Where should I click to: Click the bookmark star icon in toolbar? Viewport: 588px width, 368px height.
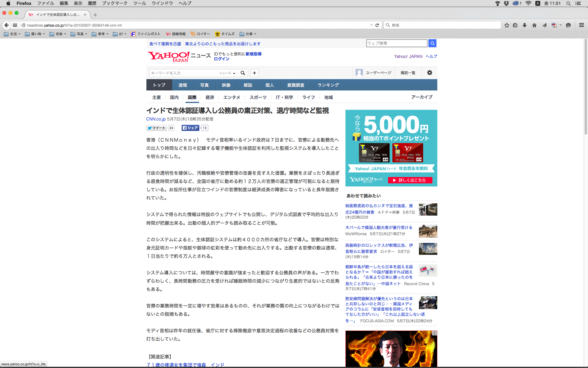(507, 25)
